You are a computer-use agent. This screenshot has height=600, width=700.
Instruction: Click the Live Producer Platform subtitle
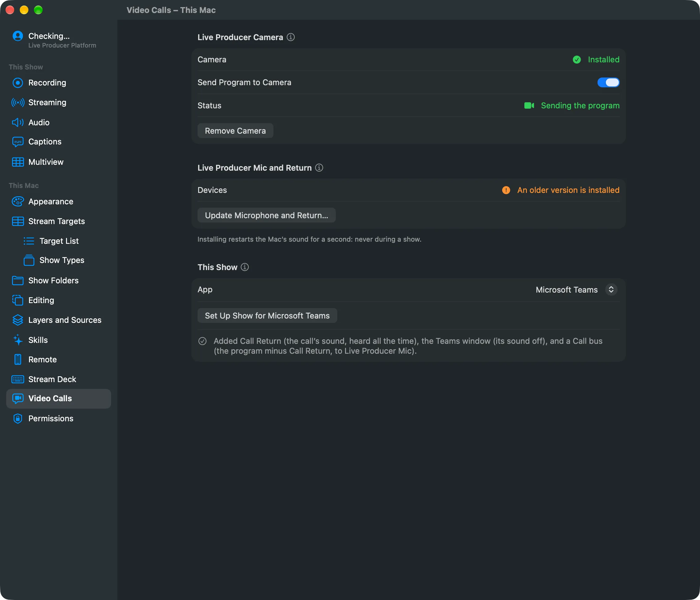coord(62,45)
